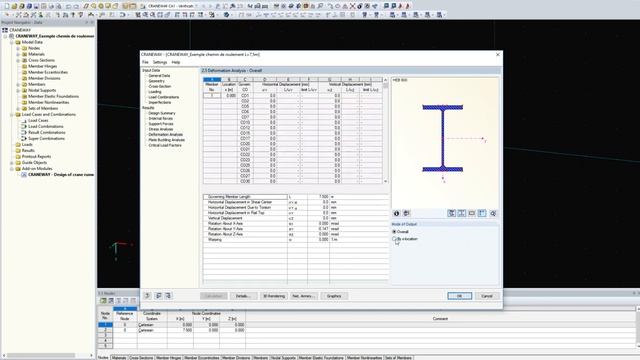Select Super Combinations in project navigator
640x360 pixels.
coord(46,138)
